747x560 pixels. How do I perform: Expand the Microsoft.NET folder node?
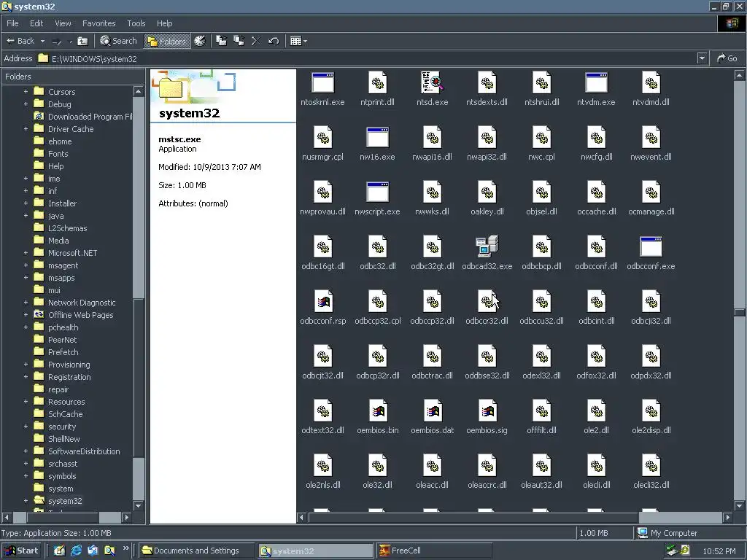26,252
